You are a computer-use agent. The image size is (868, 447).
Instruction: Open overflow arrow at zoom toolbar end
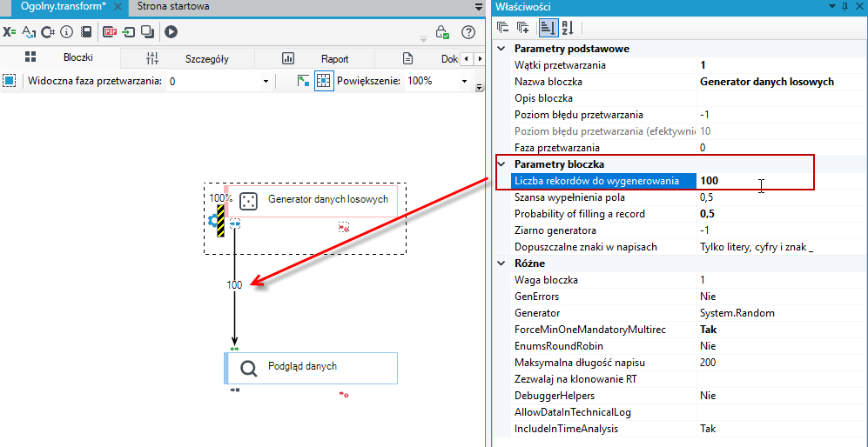click(480, 88)
